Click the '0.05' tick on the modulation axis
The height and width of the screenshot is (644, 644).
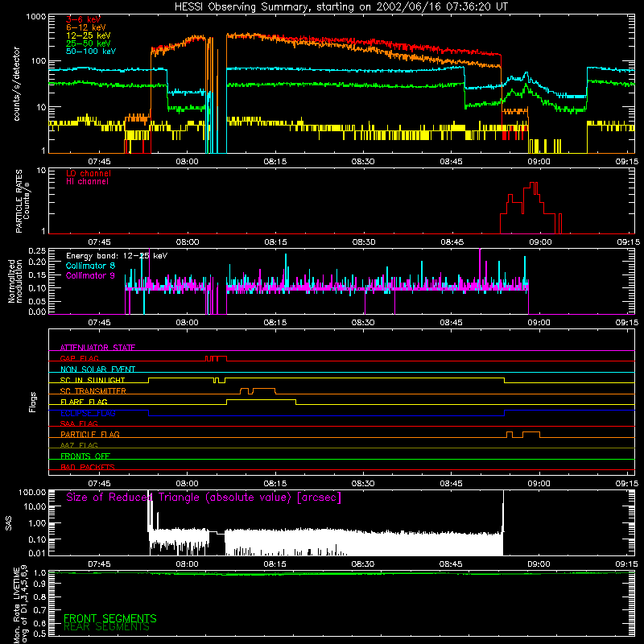pos(37,301)
